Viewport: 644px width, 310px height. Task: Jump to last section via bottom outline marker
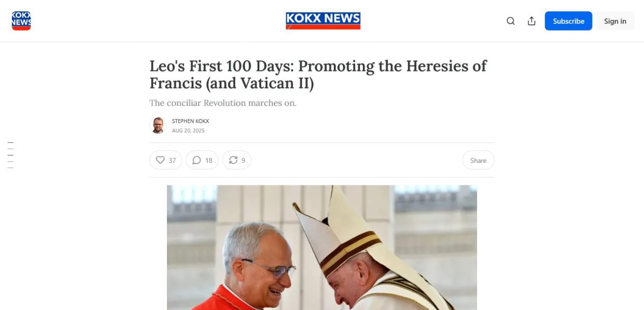tap(10, 168)
